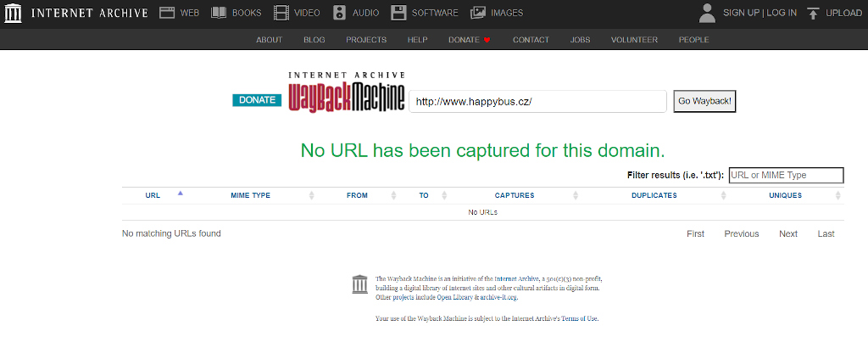Open the Video filmstrip icon

(281, 13)
